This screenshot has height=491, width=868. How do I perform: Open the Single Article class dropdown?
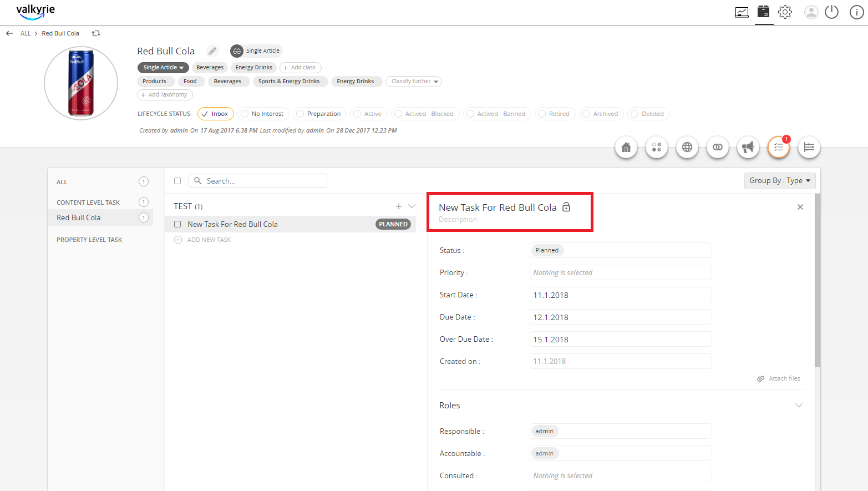point(163,68)
